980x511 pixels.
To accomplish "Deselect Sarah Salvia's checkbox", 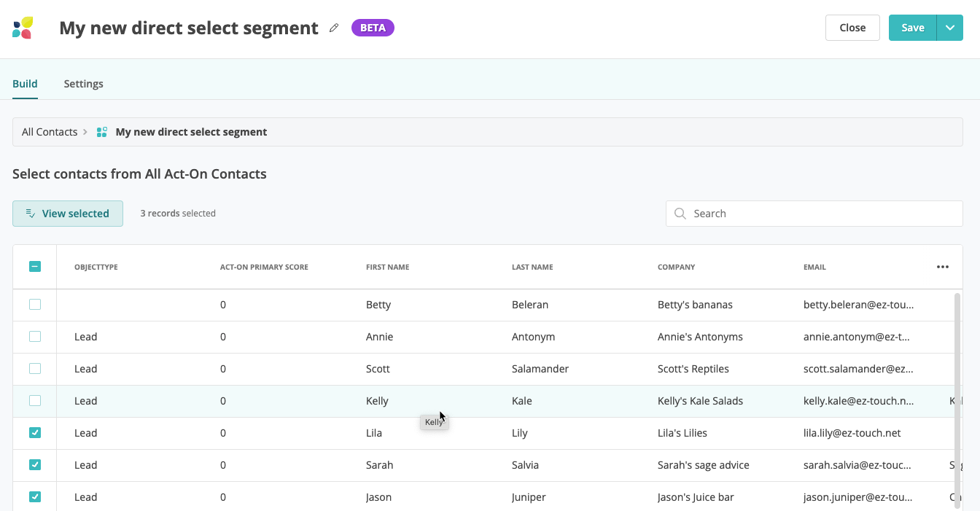I will [x=35, y=465].
